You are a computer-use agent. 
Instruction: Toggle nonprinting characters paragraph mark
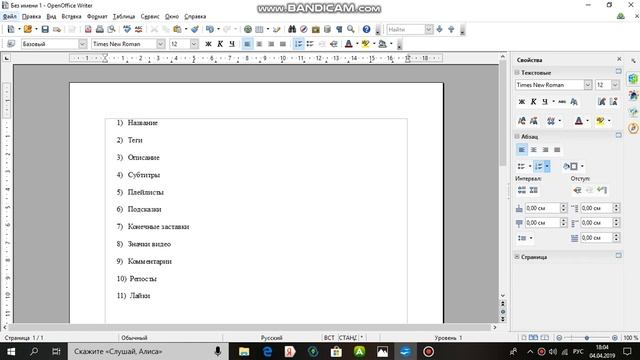point(339,29)
